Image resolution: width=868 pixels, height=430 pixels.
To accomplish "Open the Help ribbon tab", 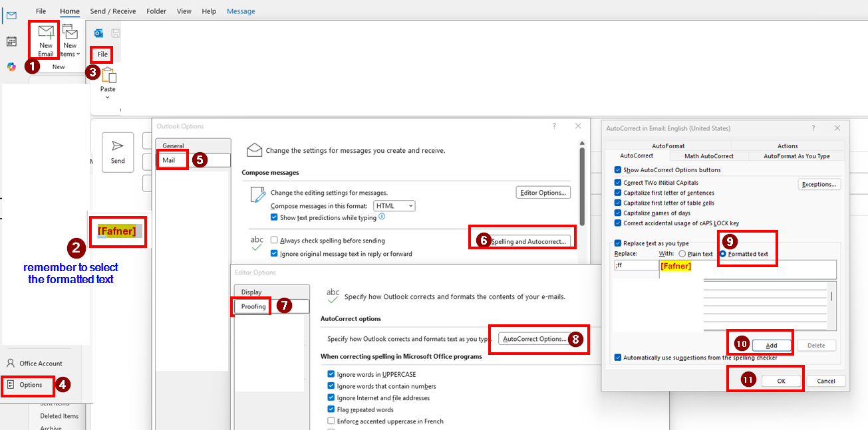I will [x=209, y=11].
